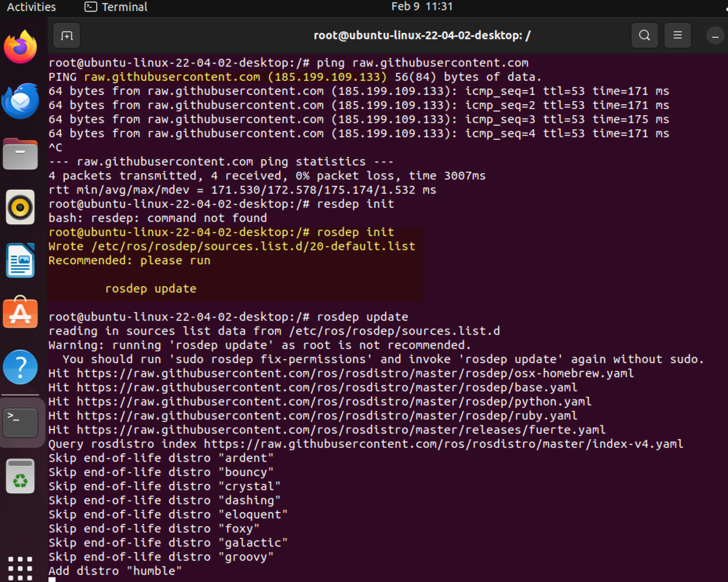
Task: Click the 'sudo rosdep fix-permissions' advice line
Action: [x=383, y=359]
